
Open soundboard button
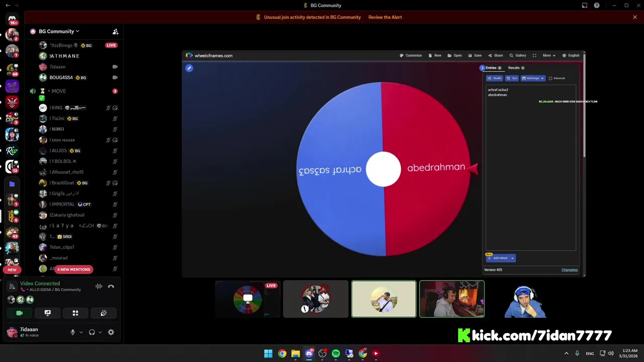tap(104, 313)
